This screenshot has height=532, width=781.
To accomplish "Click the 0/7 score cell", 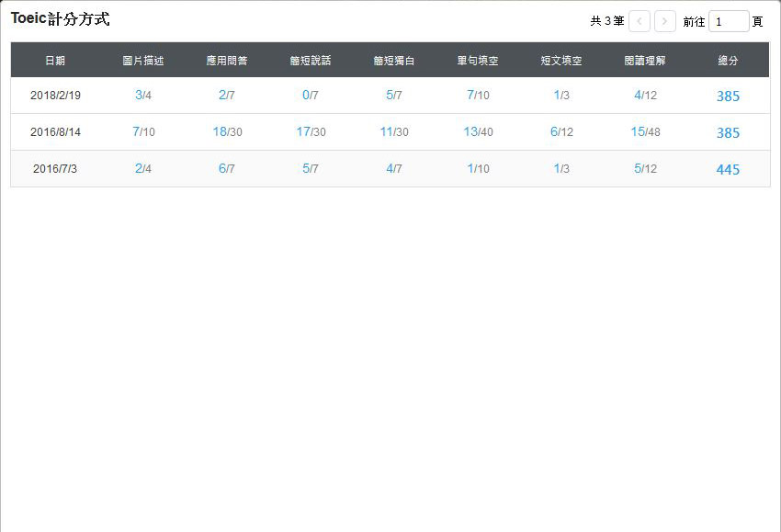I will pyautogui.click(x=311, y=96).
